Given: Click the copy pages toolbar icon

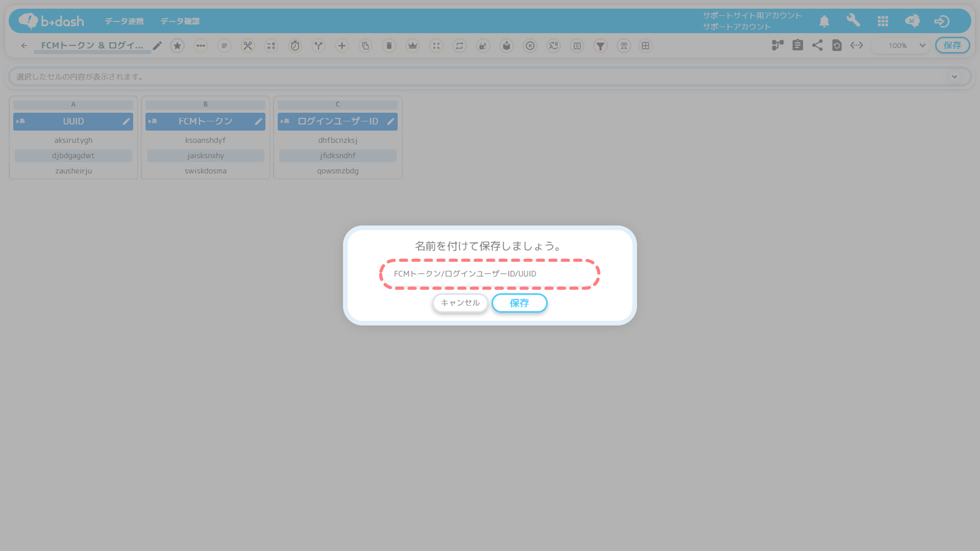Looking at the screenshot, I should pos(366,46).
